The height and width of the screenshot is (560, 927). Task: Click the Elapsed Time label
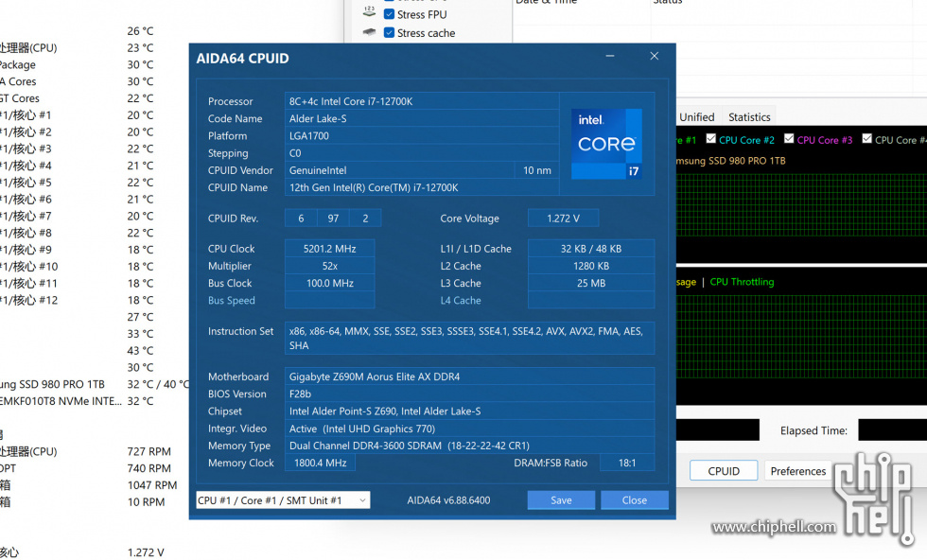(x=813, y=430)
